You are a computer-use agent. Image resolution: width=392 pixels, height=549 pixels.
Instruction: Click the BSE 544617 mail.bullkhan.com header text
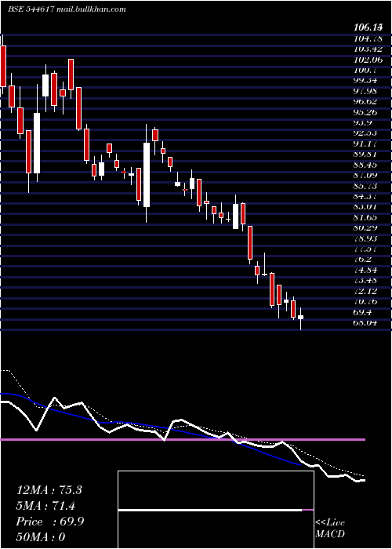[x=67, y=9]
